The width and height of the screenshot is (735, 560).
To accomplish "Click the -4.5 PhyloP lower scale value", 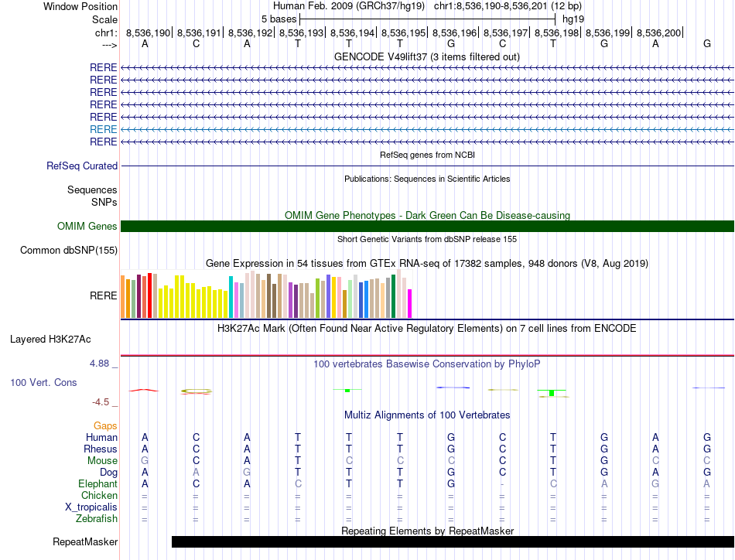I will click(101, 402).
